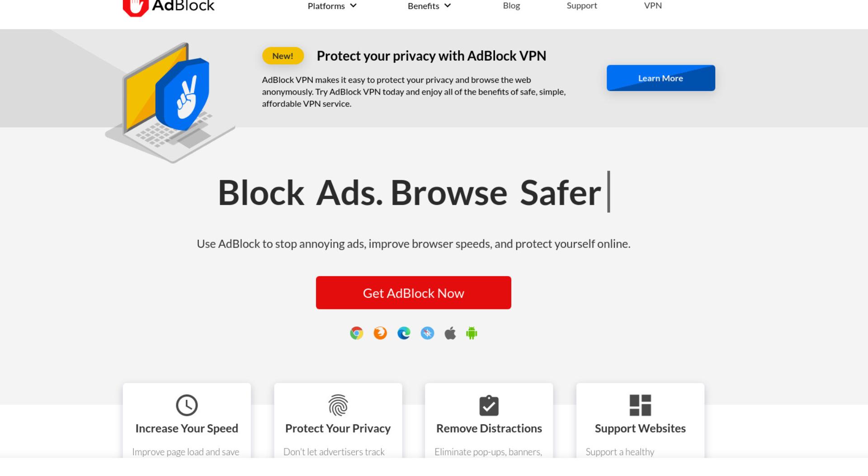Click the blue Learn More button

[x=661, y=78]
